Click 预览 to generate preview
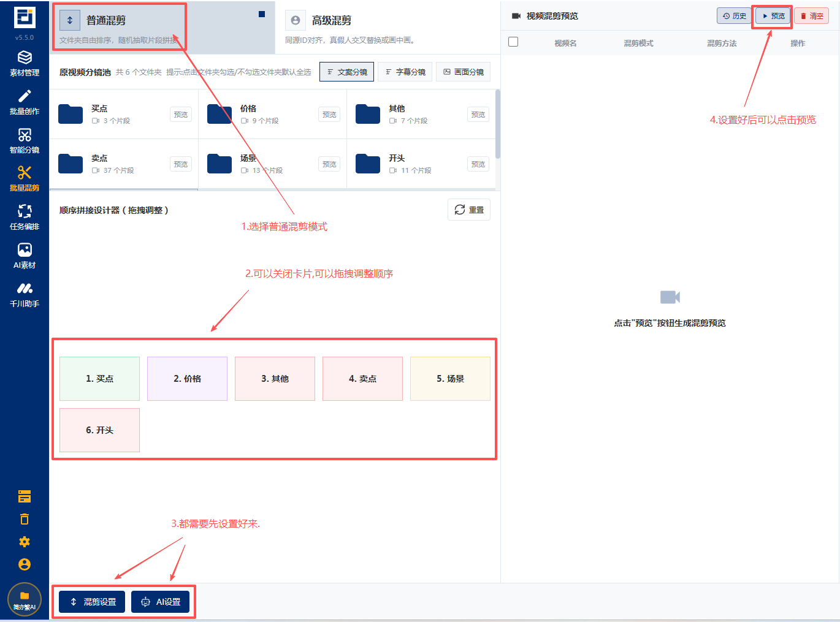Screen dimensions: 840x622 click(x=773, y=16)
